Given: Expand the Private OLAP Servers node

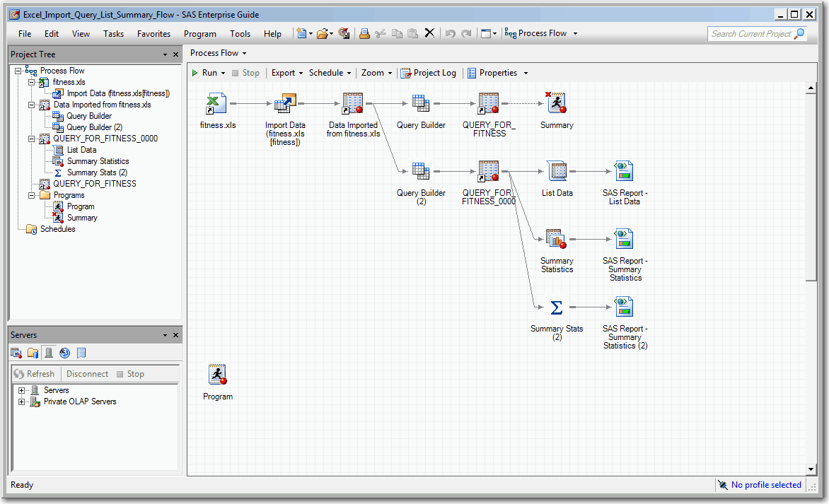Looking at the screenshot, I should [x=22, y=402].
